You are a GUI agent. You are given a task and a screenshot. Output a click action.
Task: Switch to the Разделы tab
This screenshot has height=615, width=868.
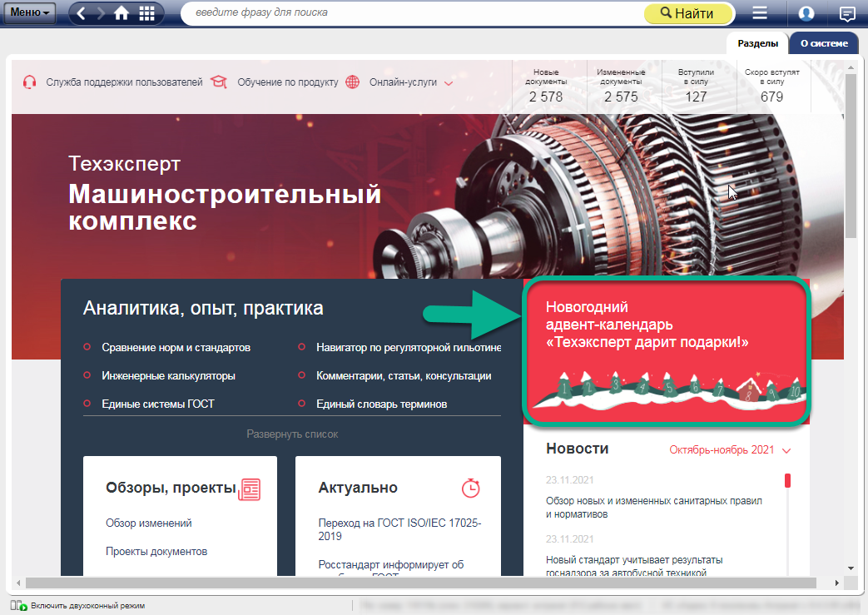click(x=758, y=43)
